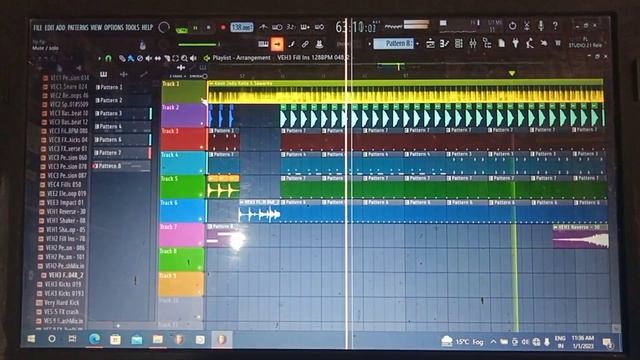Image resolution: width=640 pixels, height=360 pixels.
Task: Open the plugin picker plug icon
Action: [x=516, y=43]
